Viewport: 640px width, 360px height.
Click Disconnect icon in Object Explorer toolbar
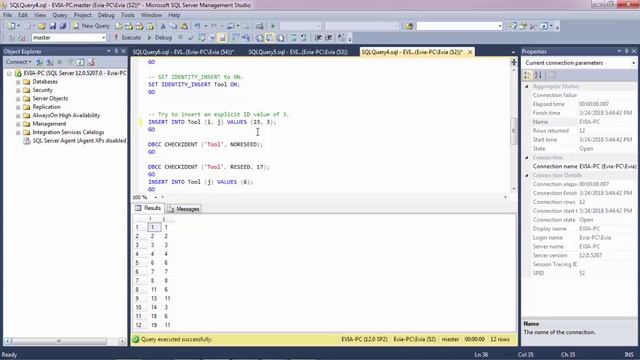point(50,62)
